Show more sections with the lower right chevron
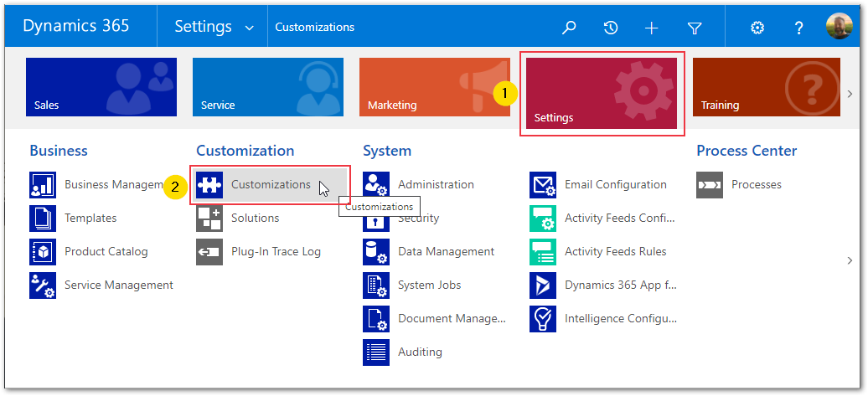 pos(850,260)
